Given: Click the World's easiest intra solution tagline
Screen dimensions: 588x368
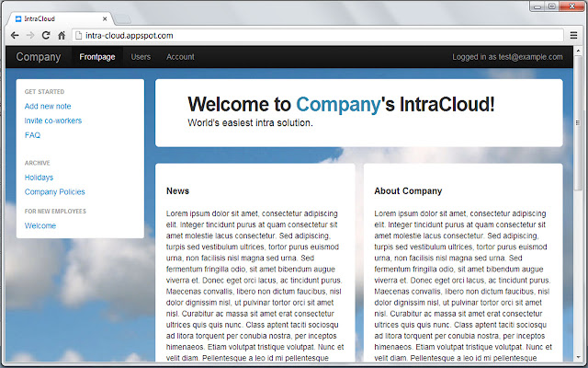Looking at the screenshot, I should (250, 122).
